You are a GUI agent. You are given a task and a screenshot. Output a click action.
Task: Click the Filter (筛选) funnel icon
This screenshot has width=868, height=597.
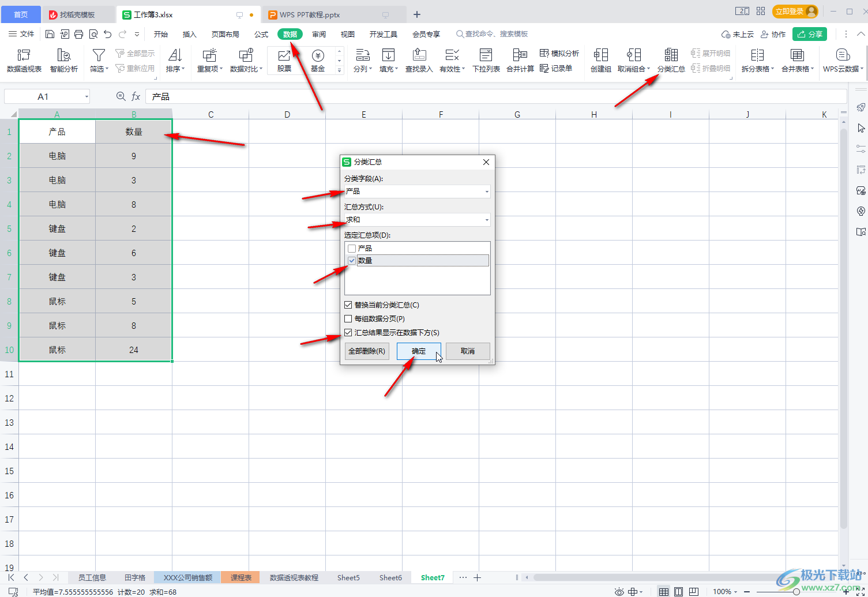coord(99,55)
